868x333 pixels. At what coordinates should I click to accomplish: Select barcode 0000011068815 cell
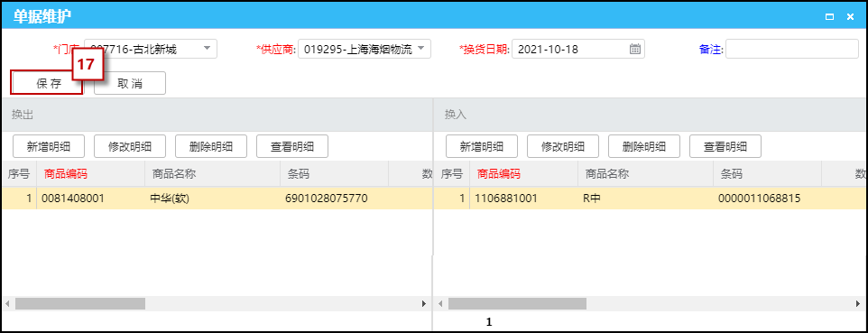click(x=767, y=199)
